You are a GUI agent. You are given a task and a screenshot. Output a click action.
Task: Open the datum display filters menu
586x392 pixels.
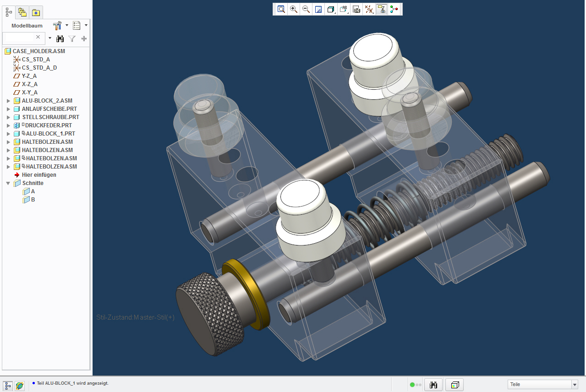[368, 9]
